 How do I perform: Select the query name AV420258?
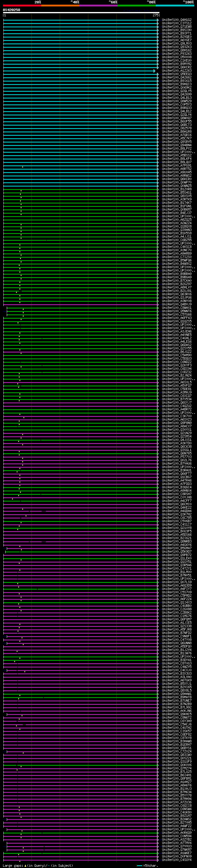pos(11,10)
